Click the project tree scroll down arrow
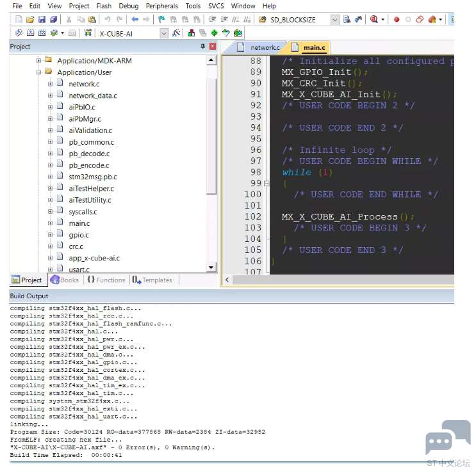The image size is (476, 473). click(x=211, y=267)
